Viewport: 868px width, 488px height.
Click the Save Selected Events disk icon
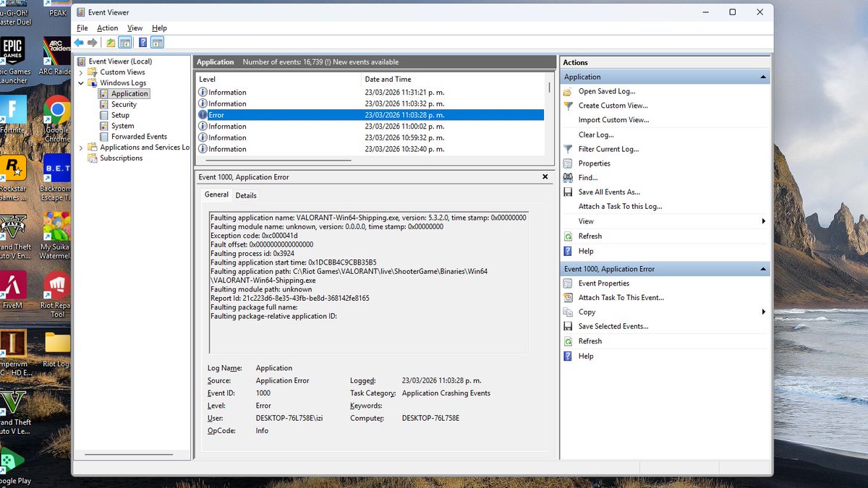pos(568,326)
